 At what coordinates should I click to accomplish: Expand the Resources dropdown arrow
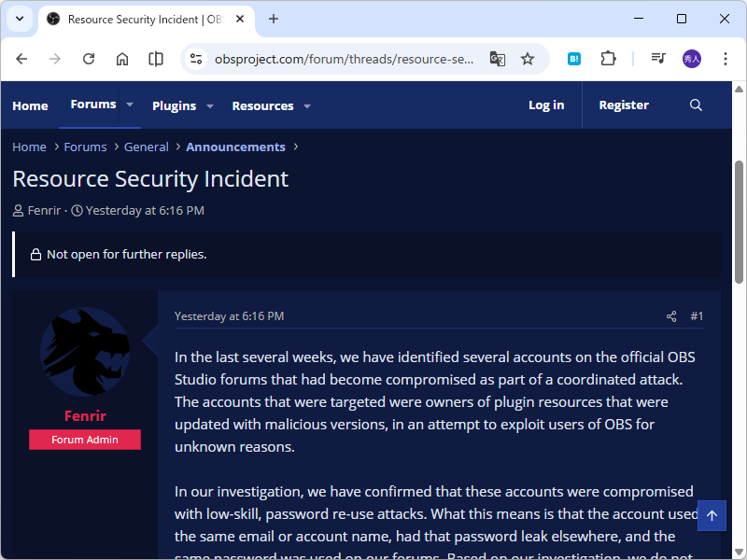(307, 106)
